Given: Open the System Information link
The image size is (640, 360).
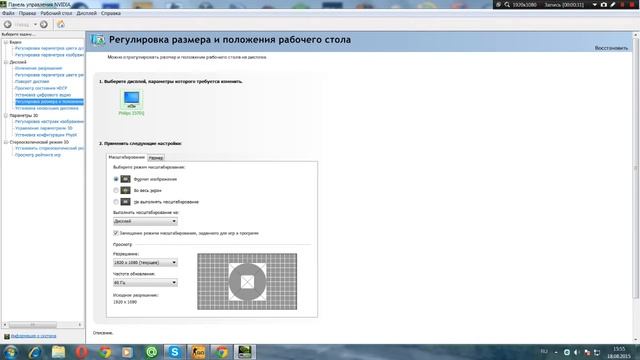Looking at the screenshot, I should pyautogui.click(x=33, y=336).
